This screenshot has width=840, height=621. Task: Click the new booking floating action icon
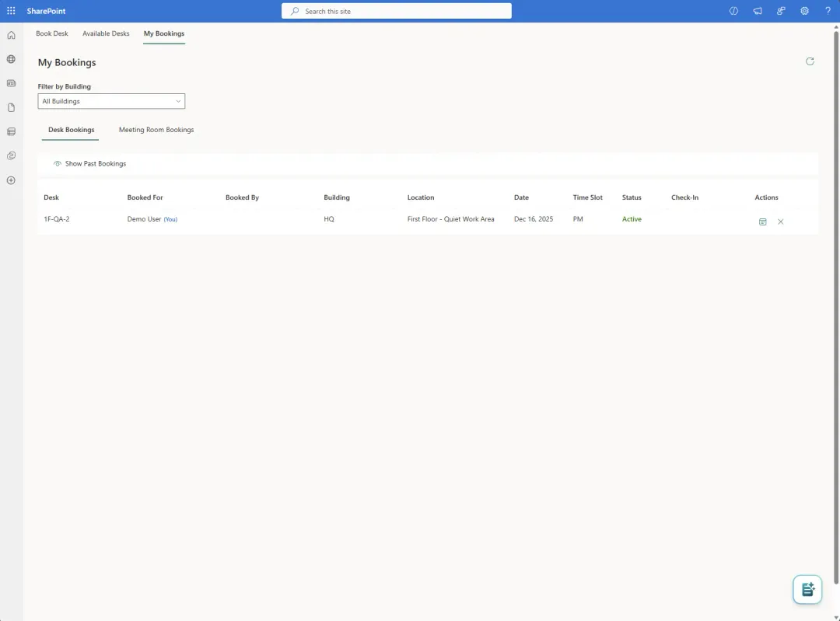point(807,589)
